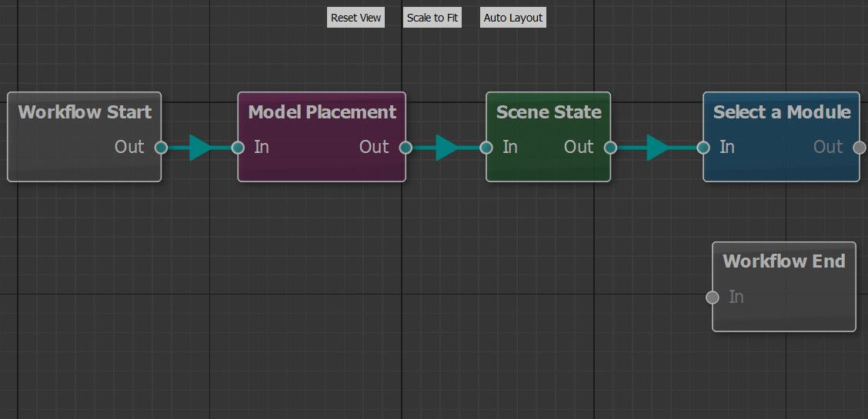Click the Out label on Scene State node
Screen dimensions: 868x419
click(x=579, y=147)
